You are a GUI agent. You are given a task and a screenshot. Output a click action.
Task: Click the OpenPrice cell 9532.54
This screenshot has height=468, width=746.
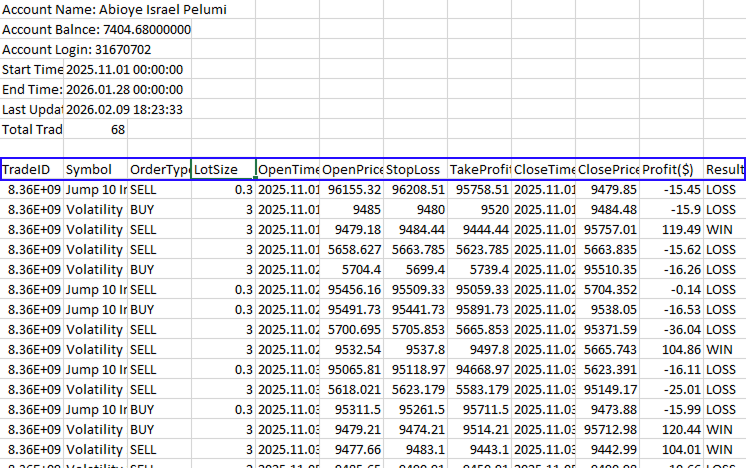coord(351,349)
